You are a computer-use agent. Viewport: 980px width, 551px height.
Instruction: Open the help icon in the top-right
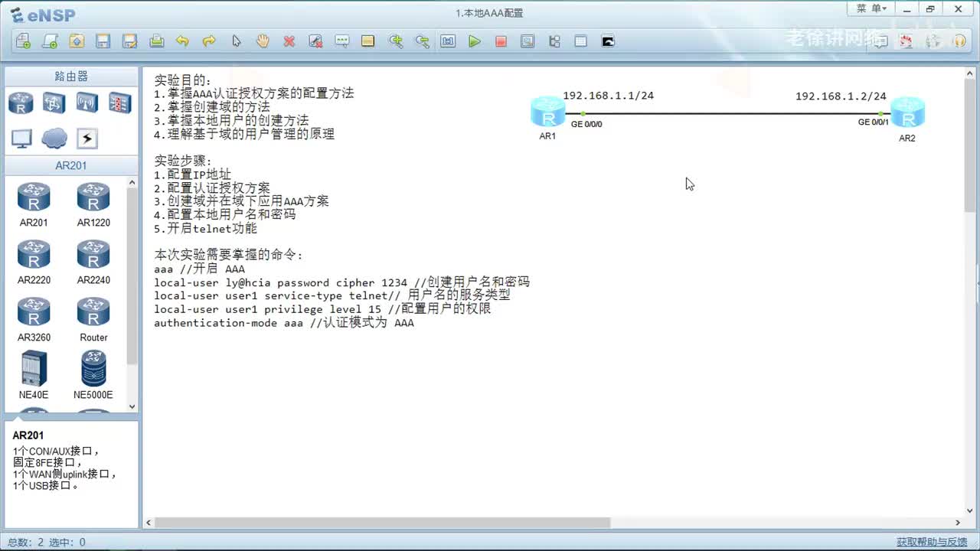pyautogui.click(x=959, y=41)
